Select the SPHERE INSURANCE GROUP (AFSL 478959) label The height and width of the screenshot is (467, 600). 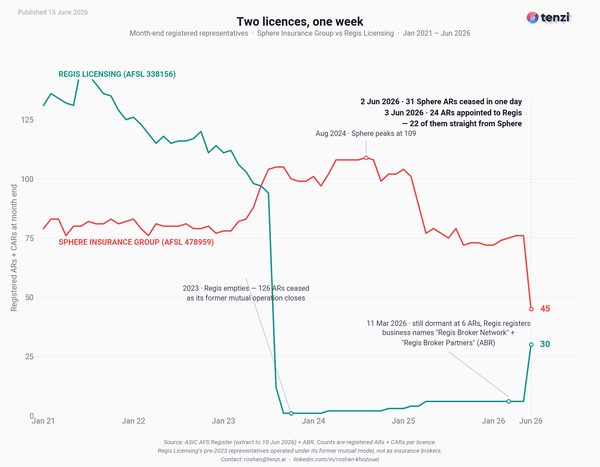click(x=136, y=242)
